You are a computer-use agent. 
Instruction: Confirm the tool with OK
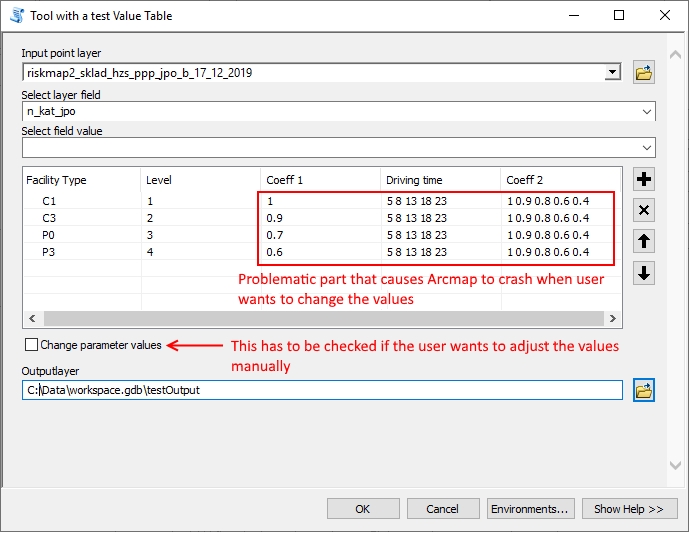(x=363, y=509)
